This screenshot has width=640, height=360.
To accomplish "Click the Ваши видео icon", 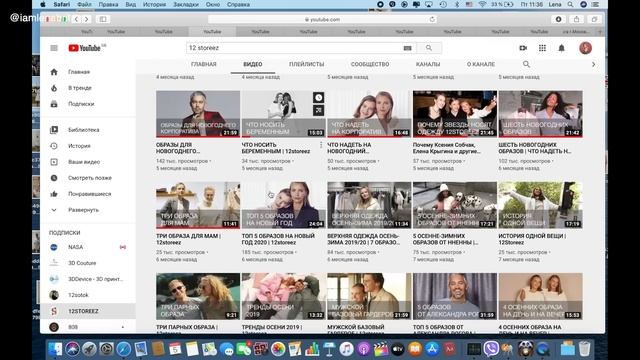I will pyautogui.click(x=54, y=162).
